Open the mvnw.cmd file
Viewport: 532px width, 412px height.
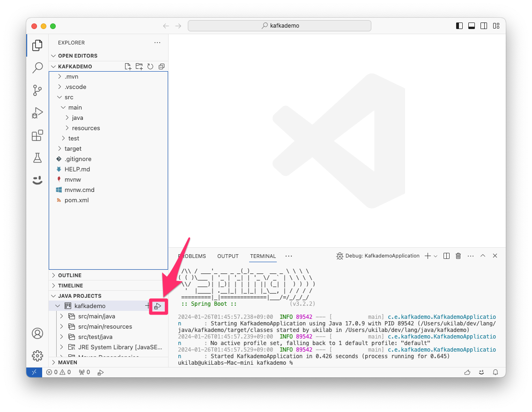coord(109,190)
